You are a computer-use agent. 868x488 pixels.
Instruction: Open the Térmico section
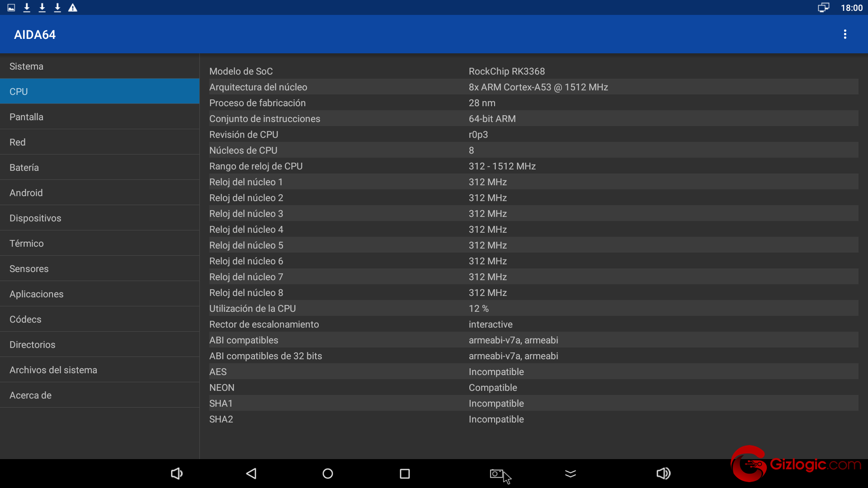pyautogui.click(x=99, y=243)
